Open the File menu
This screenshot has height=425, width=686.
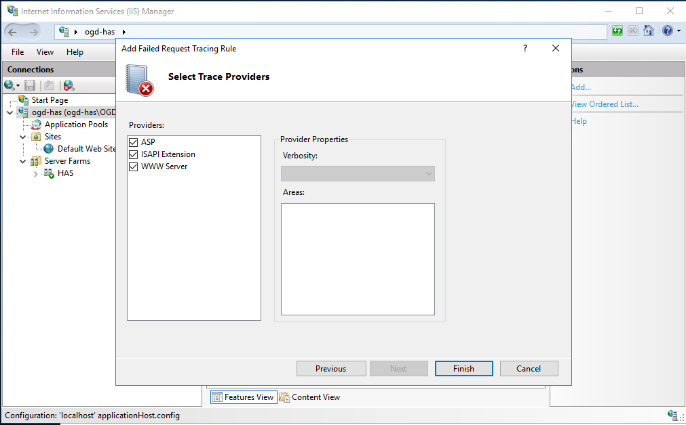[x=18, y=52]
